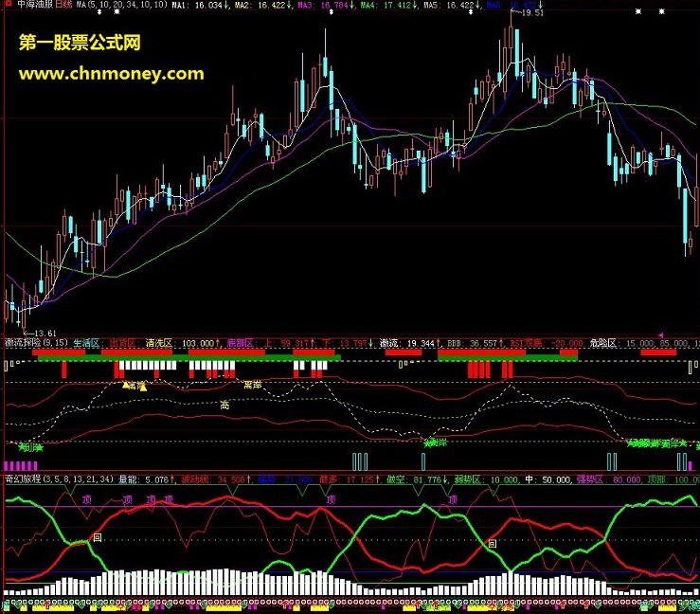Open the www.chnmoney.com link
The width and height of the screenshot is (700, 614).
(x=111, y=74)
